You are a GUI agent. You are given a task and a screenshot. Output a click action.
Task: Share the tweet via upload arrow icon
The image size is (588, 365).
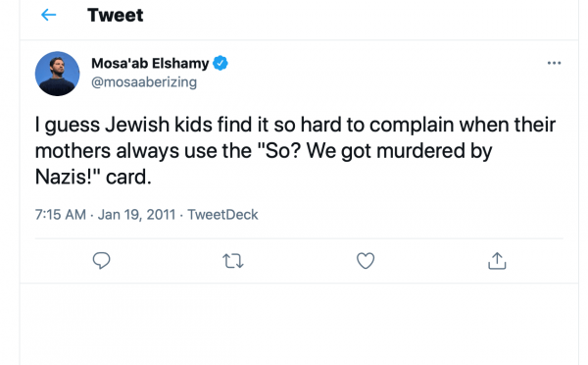coord(497,261)
